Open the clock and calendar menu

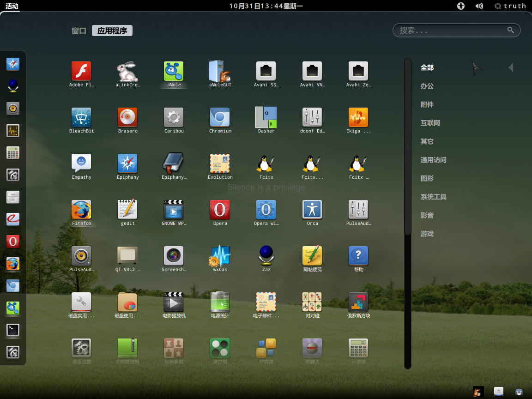(266, 6)
